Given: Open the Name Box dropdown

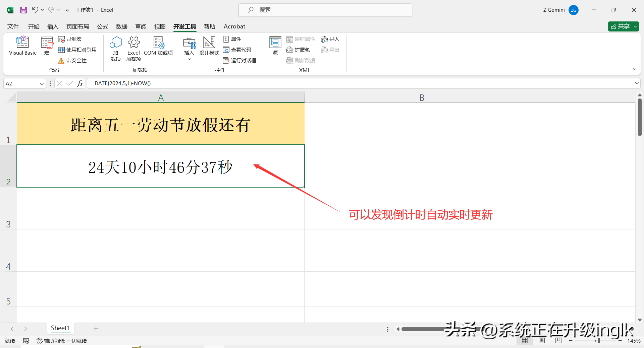Looking at the screenshot, I should point(42,84).
